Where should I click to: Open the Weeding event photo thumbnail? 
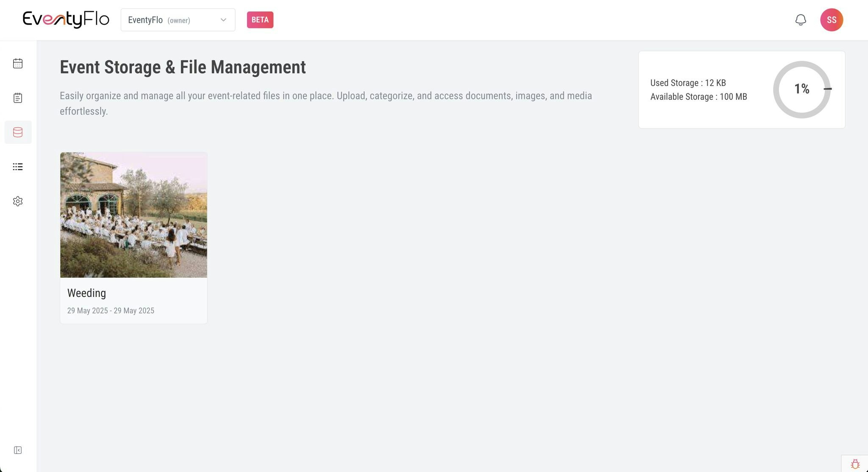(x=134, y=215)
